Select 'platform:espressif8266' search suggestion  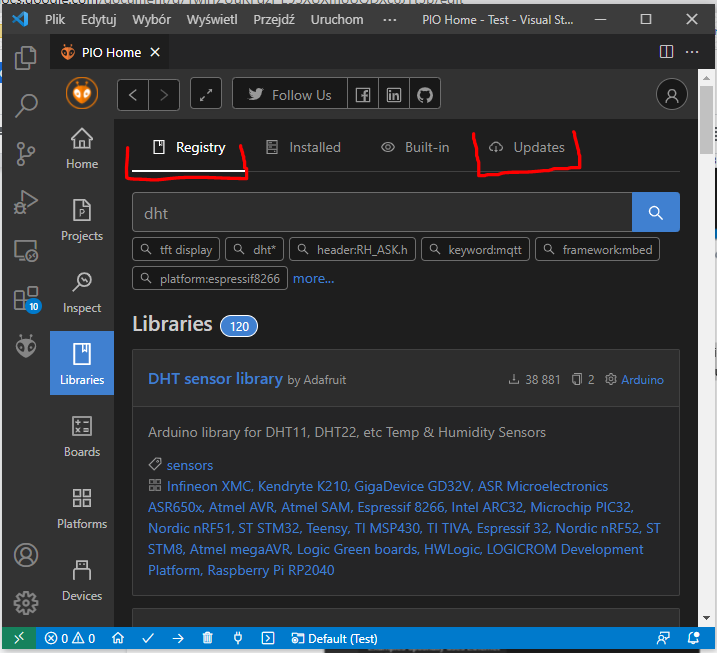tap(210, 278)
